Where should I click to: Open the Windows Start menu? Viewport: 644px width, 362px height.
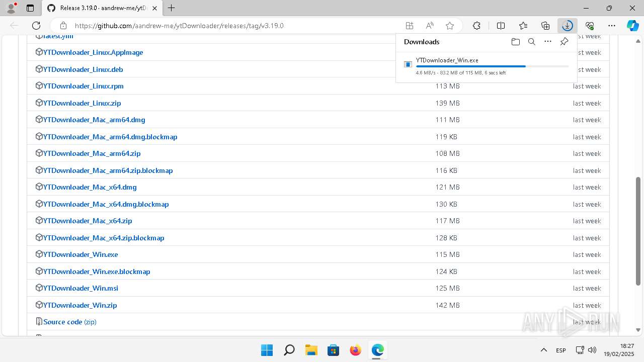pyautogui.click(x=267, y=350)
